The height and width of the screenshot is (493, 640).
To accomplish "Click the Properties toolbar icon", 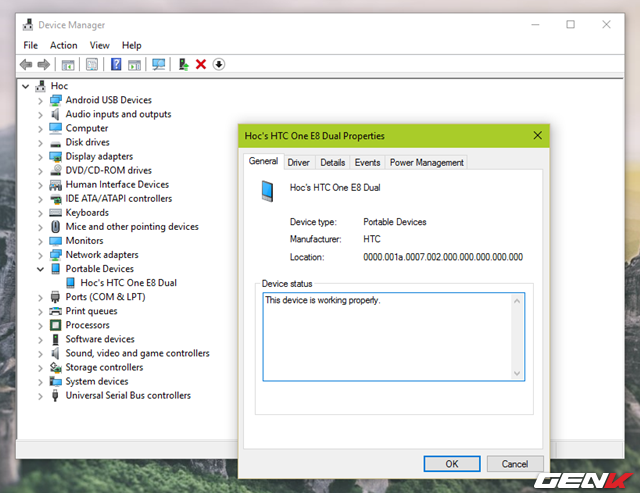I will point(92,64).
